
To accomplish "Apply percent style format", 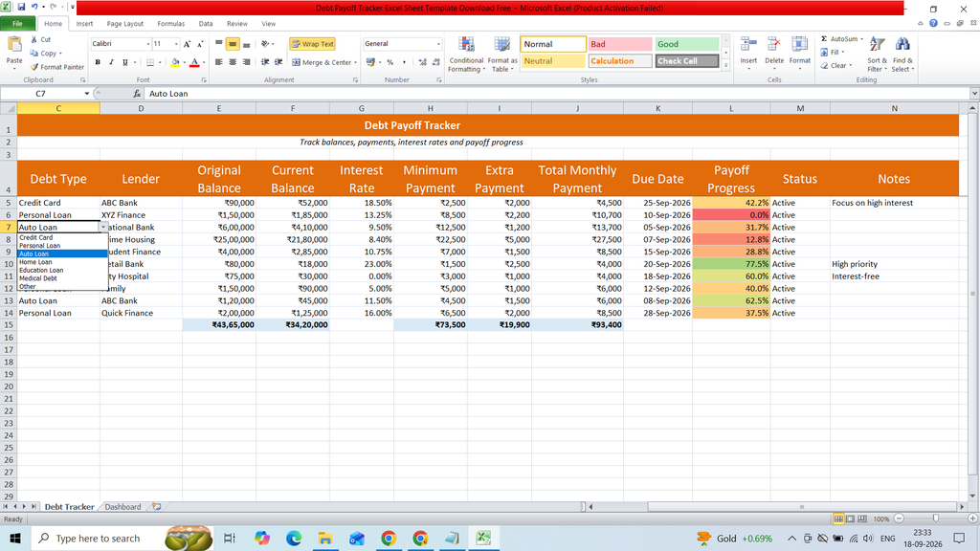I will pyautogui.click(x=390, y=62).
